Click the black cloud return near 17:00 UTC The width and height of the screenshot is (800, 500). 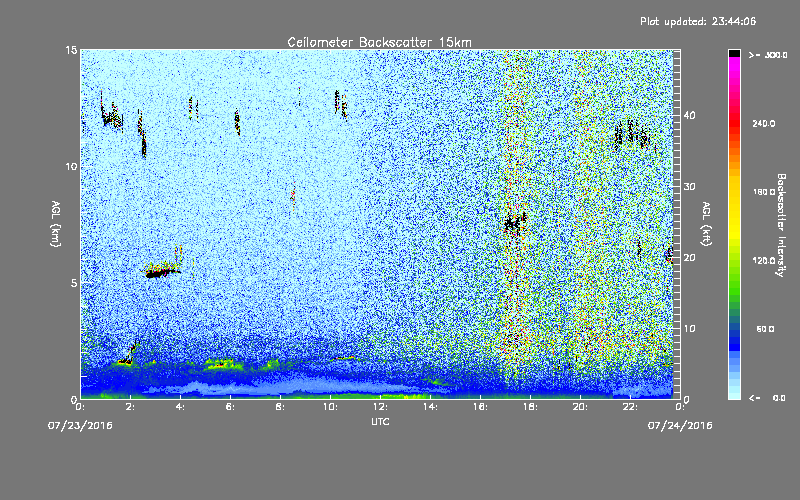coord(514,223)
